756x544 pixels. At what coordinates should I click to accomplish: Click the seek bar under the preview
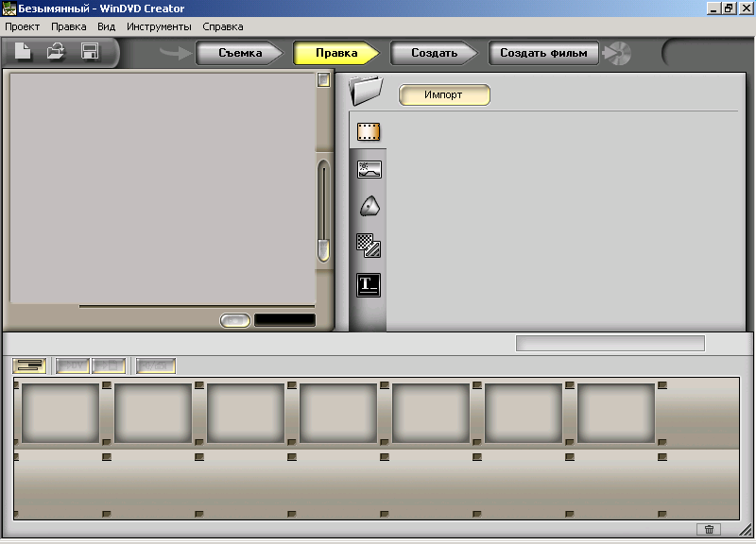[197, 306]
